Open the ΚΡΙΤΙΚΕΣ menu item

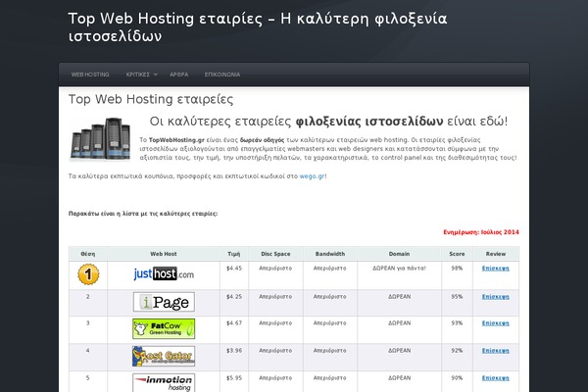pyautogui.click(x=137, y=74)
